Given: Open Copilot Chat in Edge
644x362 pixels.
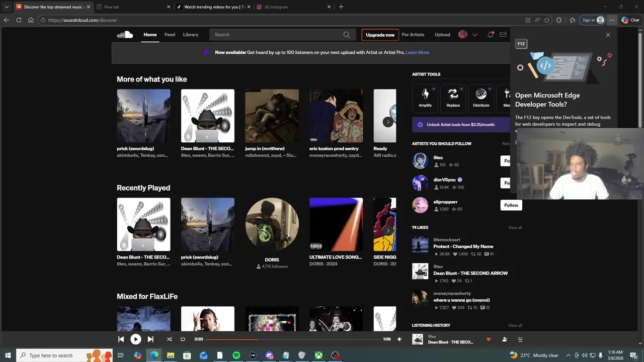Looking at the screenshot, I should [x=630, y=20].
